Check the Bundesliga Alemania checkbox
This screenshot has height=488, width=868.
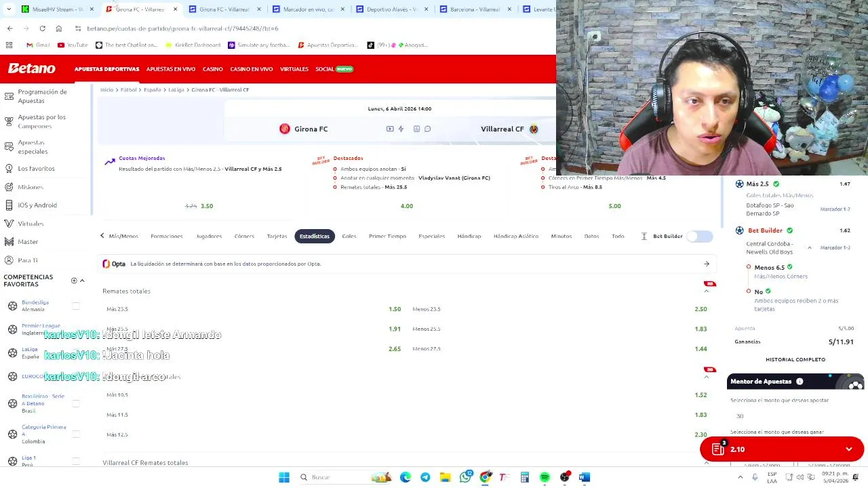(75, 306)
